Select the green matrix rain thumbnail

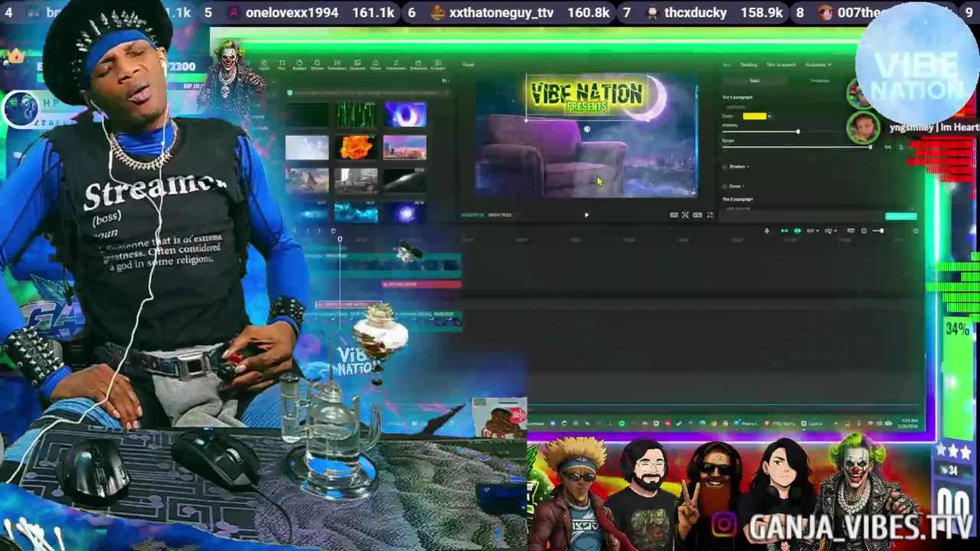click(356, 115)
